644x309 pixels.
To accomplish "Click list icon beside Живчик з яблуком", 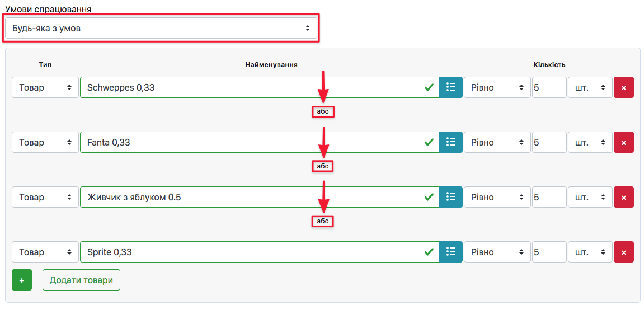I will pos(451,197).
